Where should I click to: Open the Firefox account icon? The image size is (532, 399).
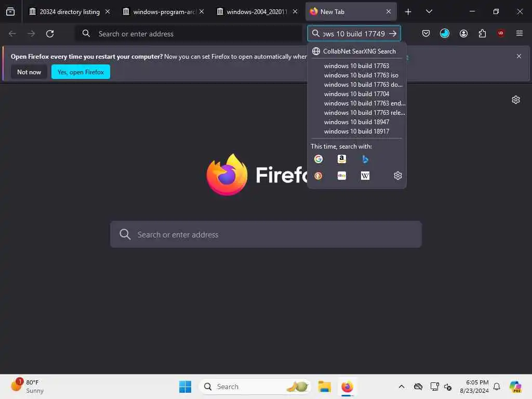[x=463, y=33]
